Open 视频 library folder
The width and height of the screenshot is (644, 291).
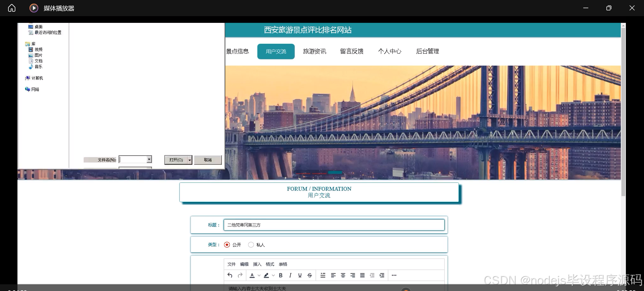click(36, 49)
